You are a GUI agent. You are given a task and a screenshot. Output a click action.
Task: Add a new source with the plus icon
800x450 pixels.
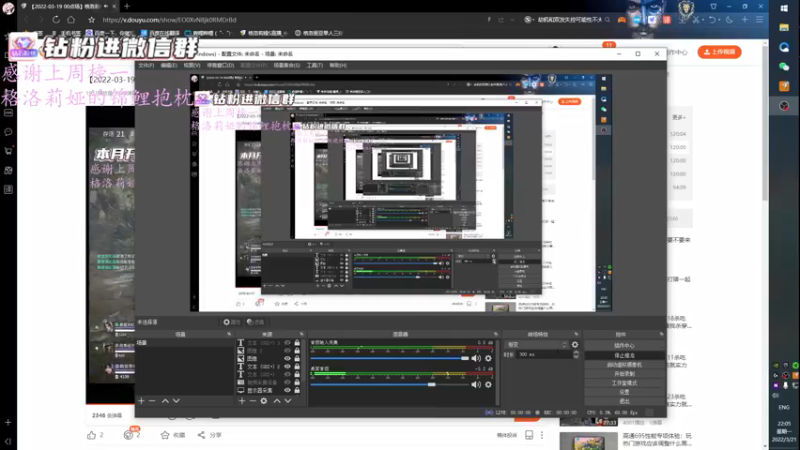pyautogui.click(x=242, y=401)
